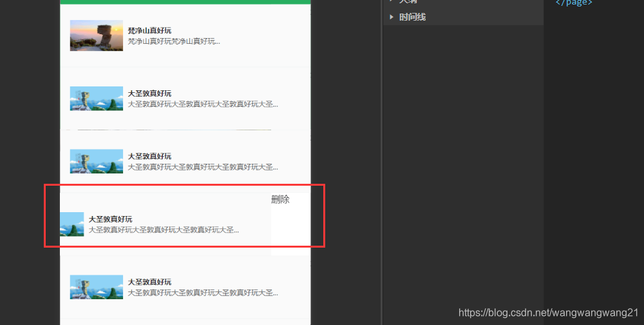Click description 梵净山真好玩梵净山真好玩...
Screen dimensions: 644x325
[174, 41]
